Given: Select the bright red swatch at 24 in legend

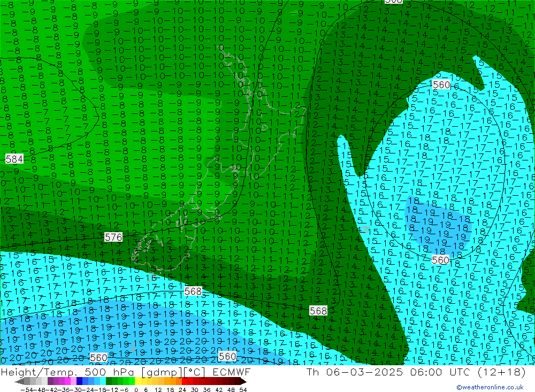Looking at the screenshot, I should [186, 381].
